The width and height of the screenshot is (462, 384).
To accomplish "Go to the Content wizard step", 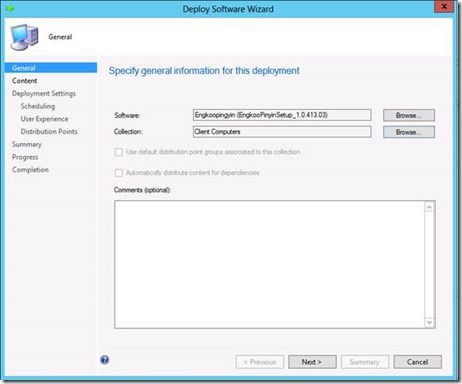I will [x=24, y=81].
